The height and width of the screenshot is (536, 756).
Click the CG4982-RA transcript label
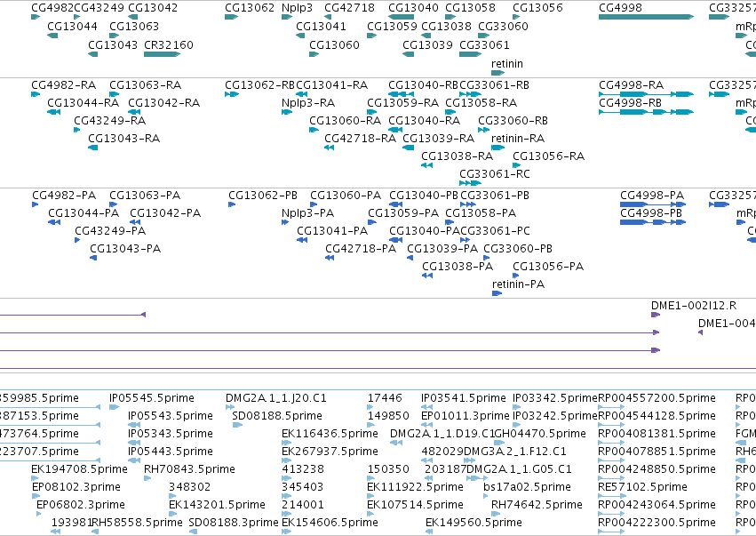pyautogui.click(x=64, y=85)
